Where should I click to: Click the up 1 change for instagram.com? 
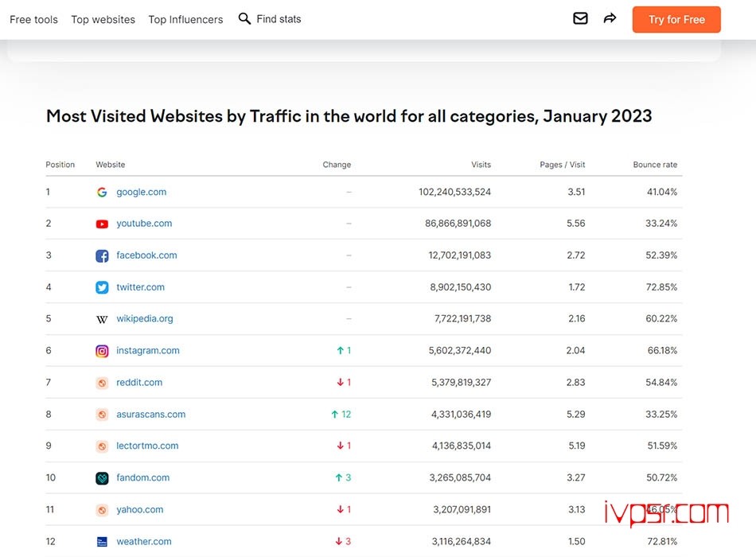343,351
